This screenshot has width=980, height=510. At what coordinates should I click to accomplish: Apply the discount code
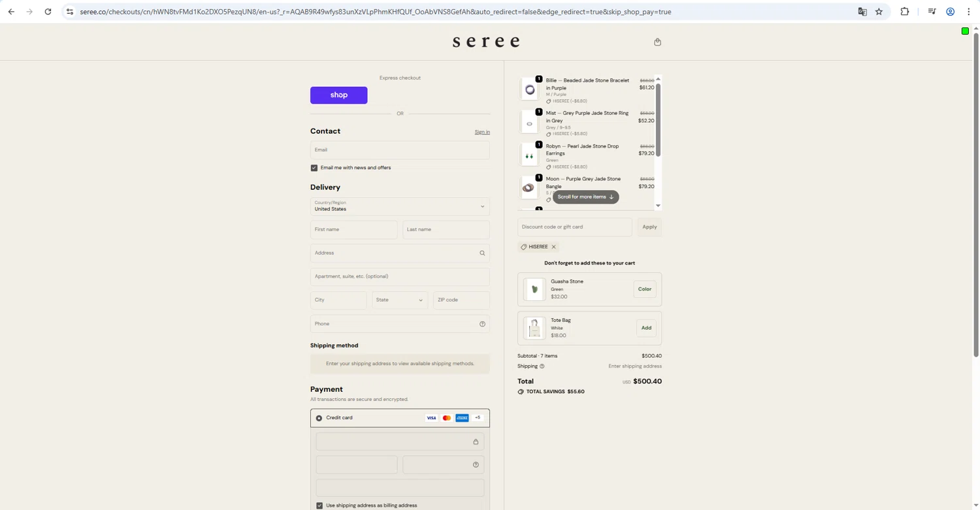649,227
